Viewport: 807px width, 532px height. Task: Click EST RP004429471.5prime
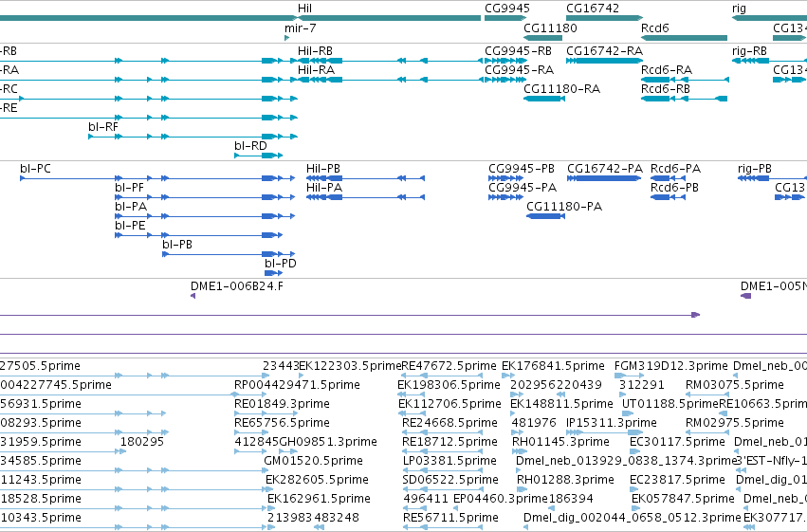(x=297, y=385)
